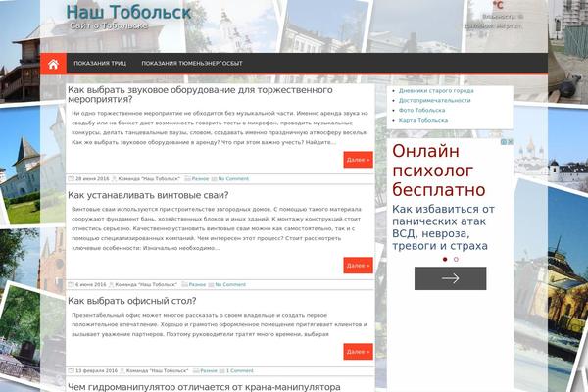Click author icon in the 6 июня 2016 post meta

[x=112, y=285]
